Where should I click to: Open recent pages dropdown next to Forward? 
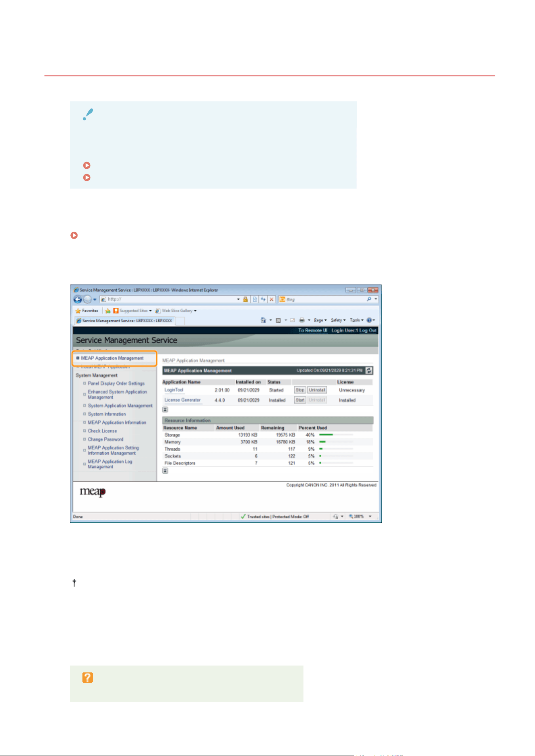point(95,300)
